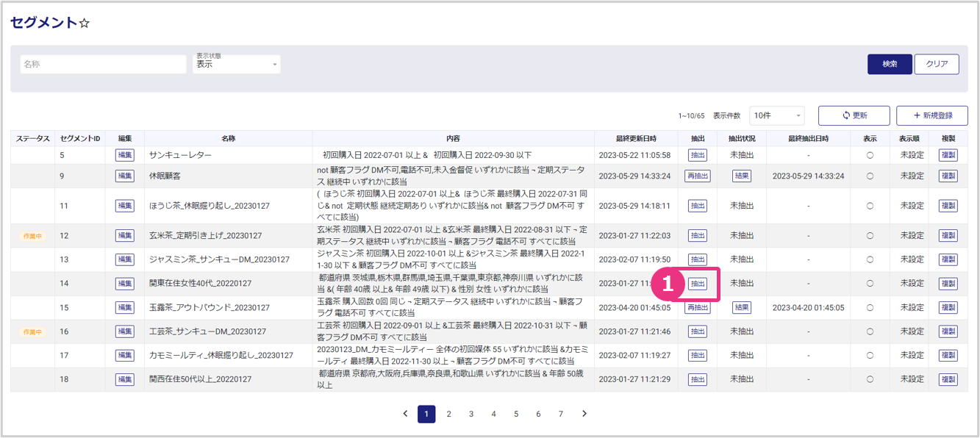Click 編集 for サンキューレター row

124,155
